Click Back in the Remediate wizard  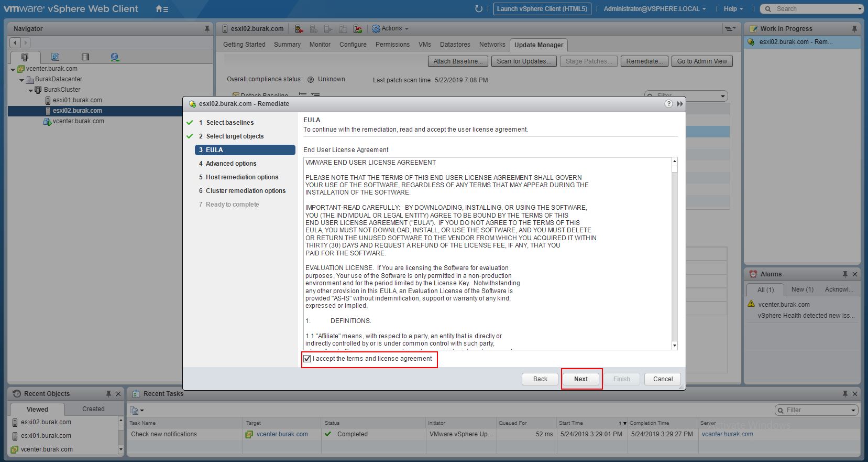(x=540, y=379)
